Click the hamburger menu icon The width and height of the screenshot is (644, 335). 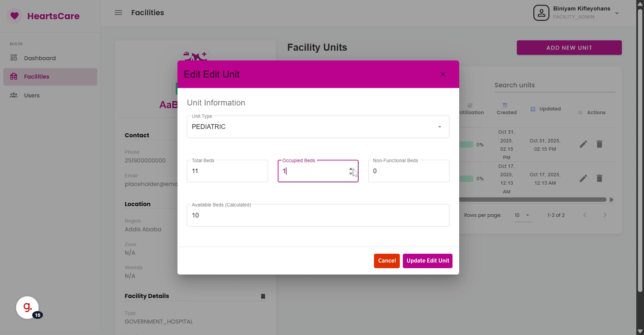tap(118, 12)
